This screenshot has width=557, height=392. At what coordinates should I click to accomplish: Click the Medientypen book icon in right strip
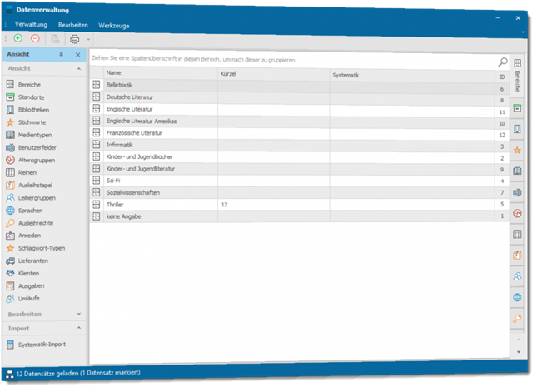pos(517,171)
